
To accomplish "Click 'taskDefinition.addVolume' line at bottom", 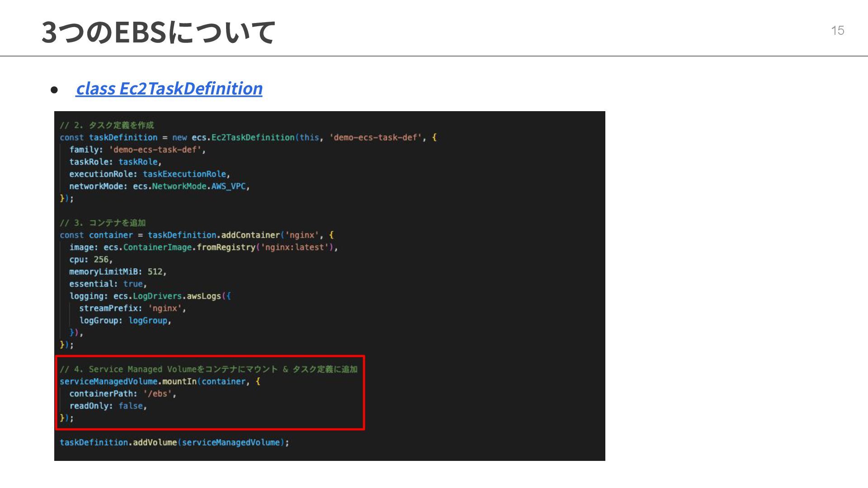I will (174, 442).
